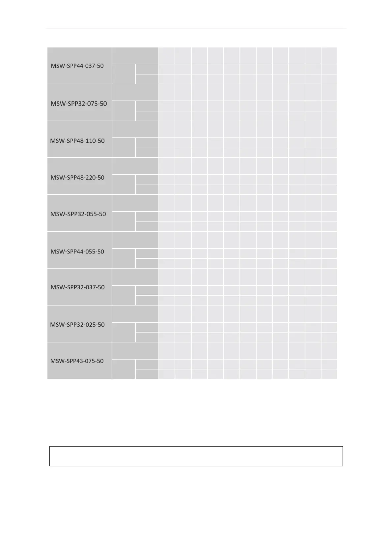Click tall narrow gray cell in MSW-SPP32-075-50 group
This screenshot has height=555, width=392.
click(124, 111)
